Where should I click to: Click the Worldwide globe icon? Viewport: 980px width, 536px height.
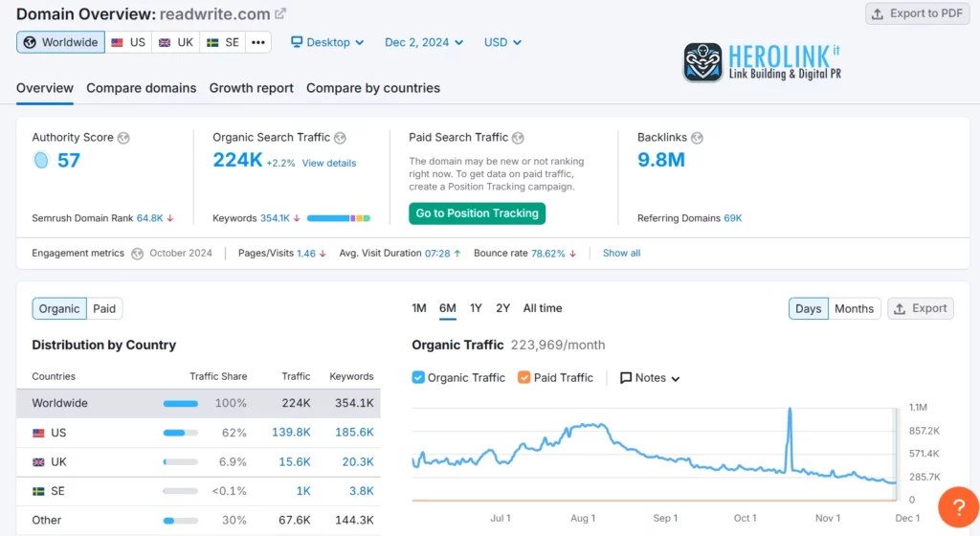point(30,42)
